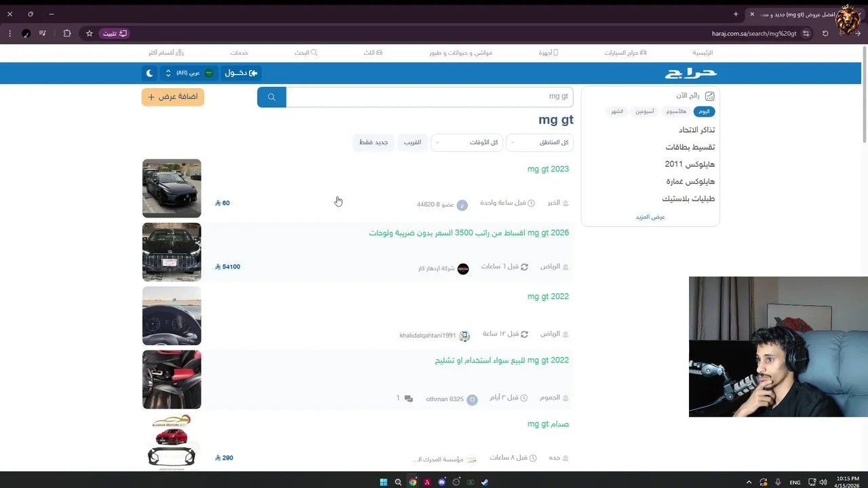Image resolution: width=868 pixels, height=488 pixels.
Task: Toggle the القريب nearby filter
Action: (412, 142)
